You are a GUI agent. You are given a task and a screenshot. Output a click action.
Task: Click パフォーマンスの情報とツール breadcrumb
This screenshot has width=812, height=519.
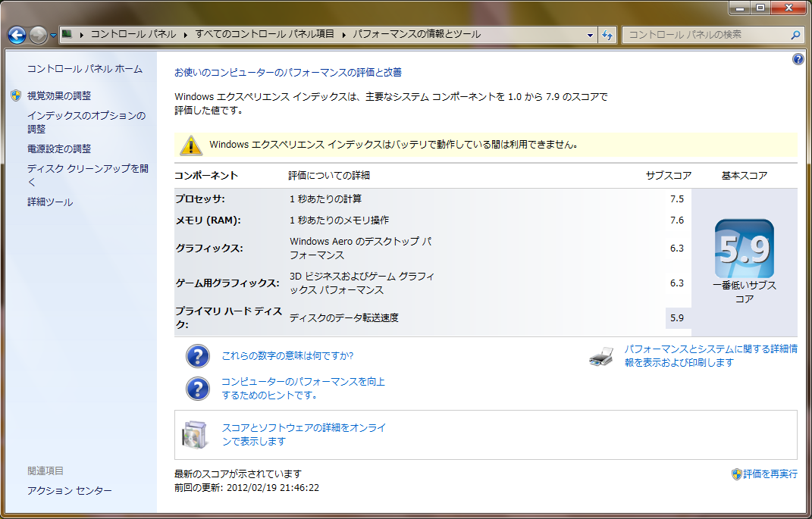[417, 34]
